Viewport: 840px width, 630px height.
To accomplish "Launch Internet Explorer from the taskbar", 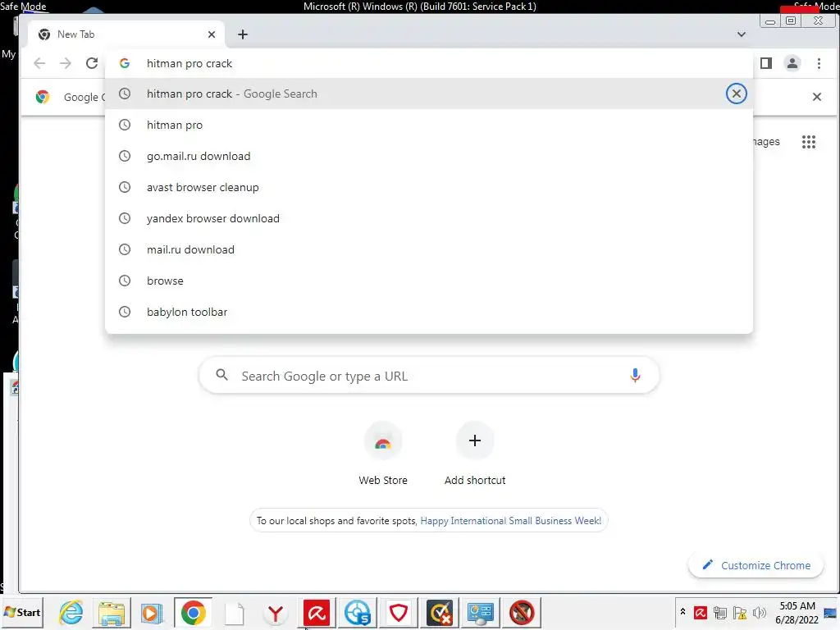I will coord(71,612).
